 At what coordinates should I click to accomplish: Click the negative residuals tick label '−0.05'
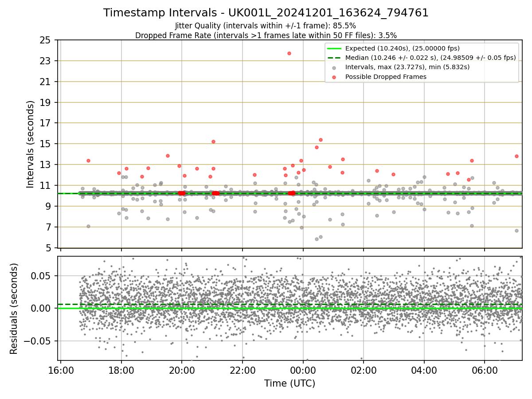(38, 341)
